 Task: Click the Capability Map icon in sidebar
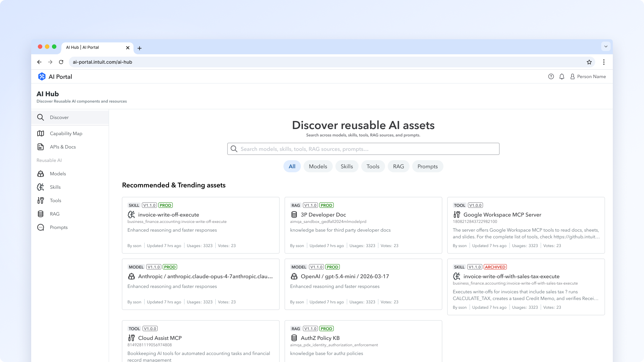(x=41, y=133)
